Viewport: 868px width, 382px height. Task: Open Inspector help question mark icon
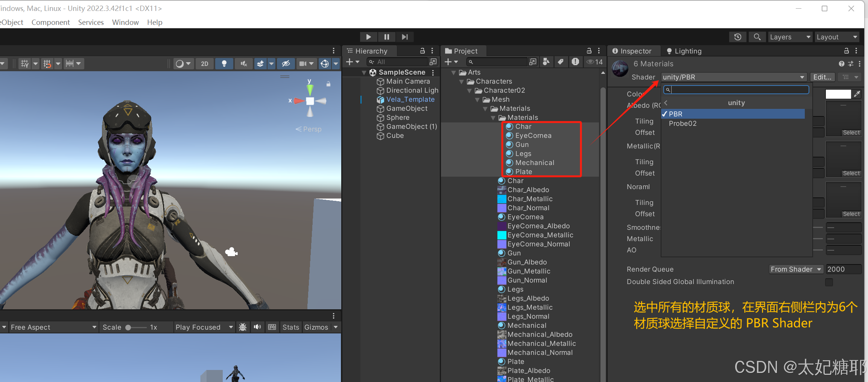841,64
